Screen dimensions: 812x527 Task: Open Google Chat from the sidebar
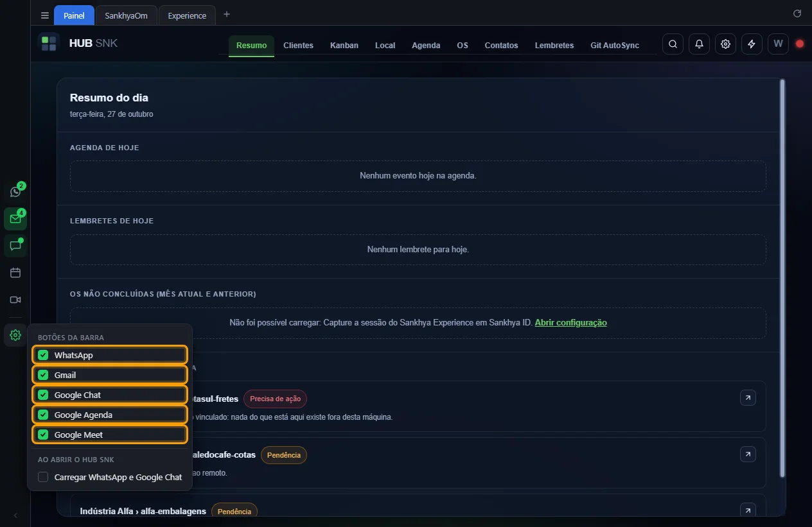click(x=15, y=246)
